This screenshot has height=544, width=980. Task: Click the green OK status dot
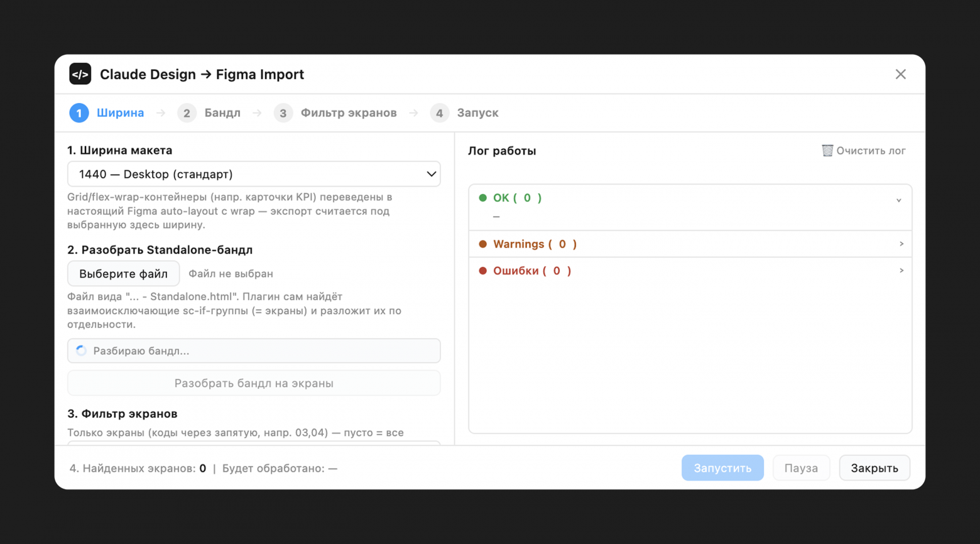(482, 198)
